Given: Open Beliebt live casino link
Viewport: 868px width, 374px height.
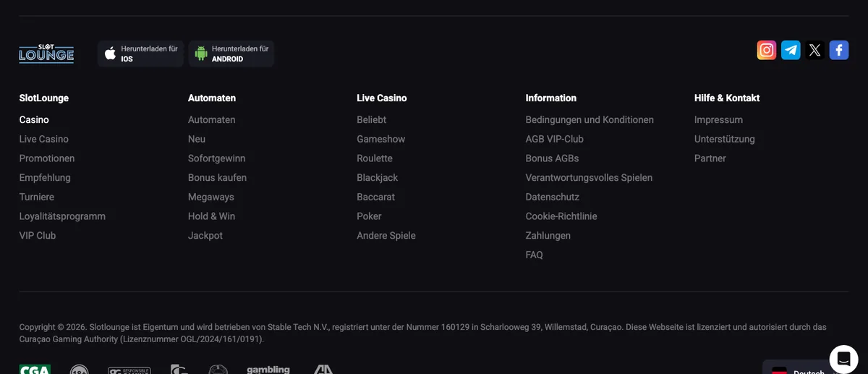Looking at the screenshot, I should point(372,119).
